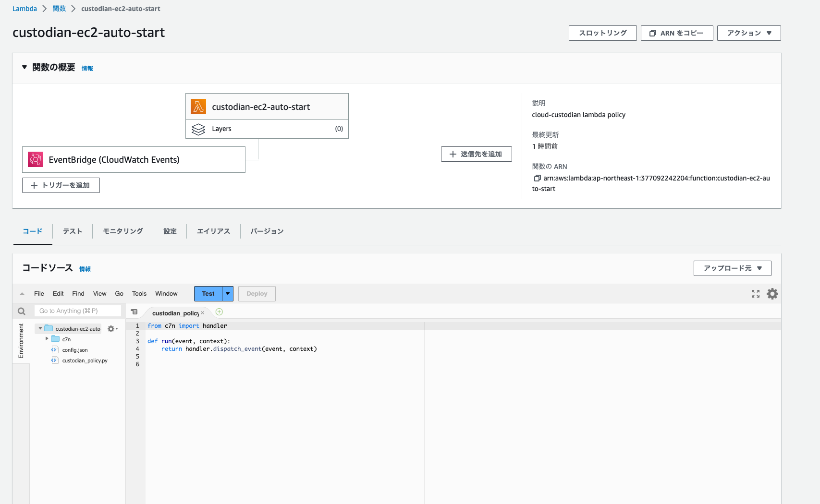This screenshot has width=820, height=504.
Task: Click the config.json file icon
Action: (54, 350)
